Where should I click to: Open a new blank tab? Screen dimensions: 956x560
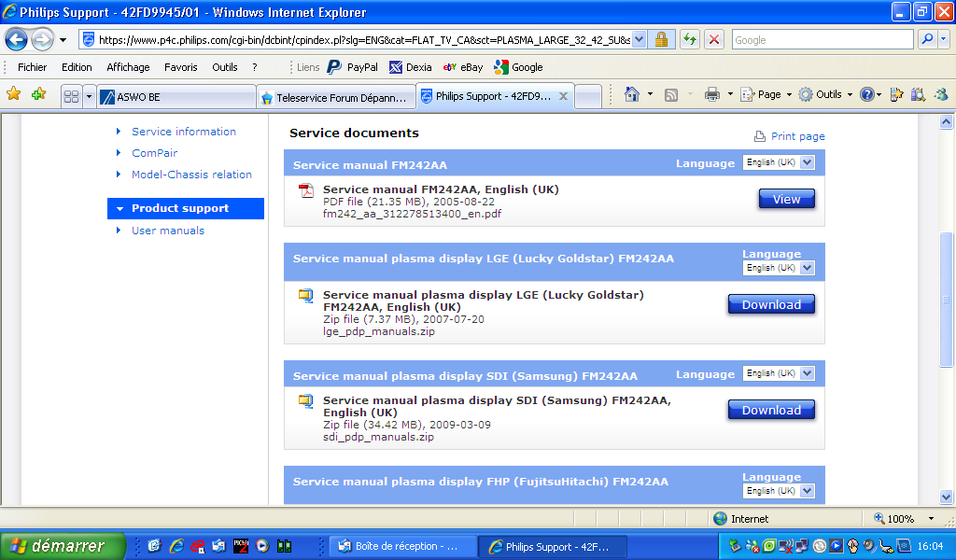point(588,97)
